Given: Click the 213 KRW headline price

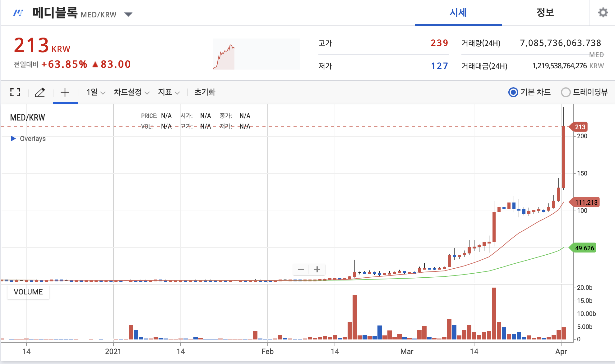Looking at the screenshot, I should coord(42,45).
